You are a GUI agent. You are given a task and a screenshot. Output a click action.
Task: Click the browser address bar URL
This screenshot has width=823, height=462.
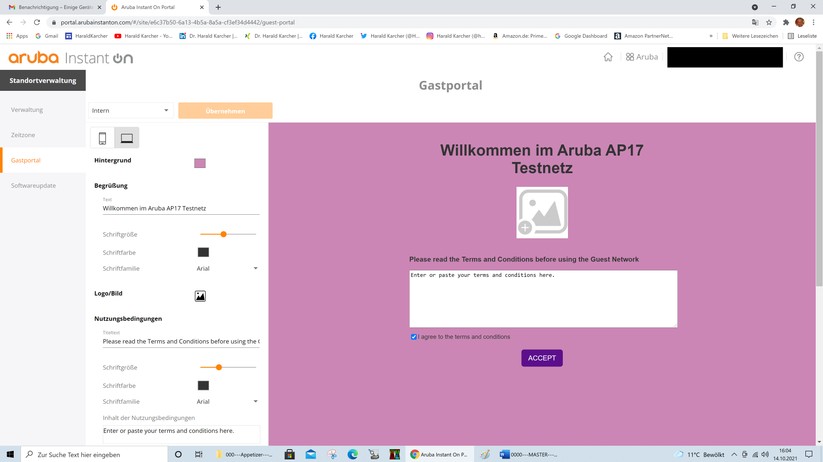[x=177, y=22]
